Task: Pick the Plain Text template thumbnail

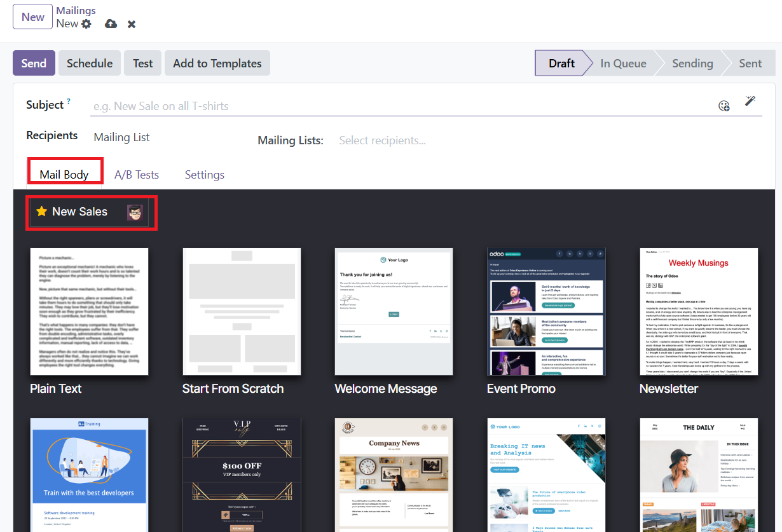Action: click(x=89, y=311)
